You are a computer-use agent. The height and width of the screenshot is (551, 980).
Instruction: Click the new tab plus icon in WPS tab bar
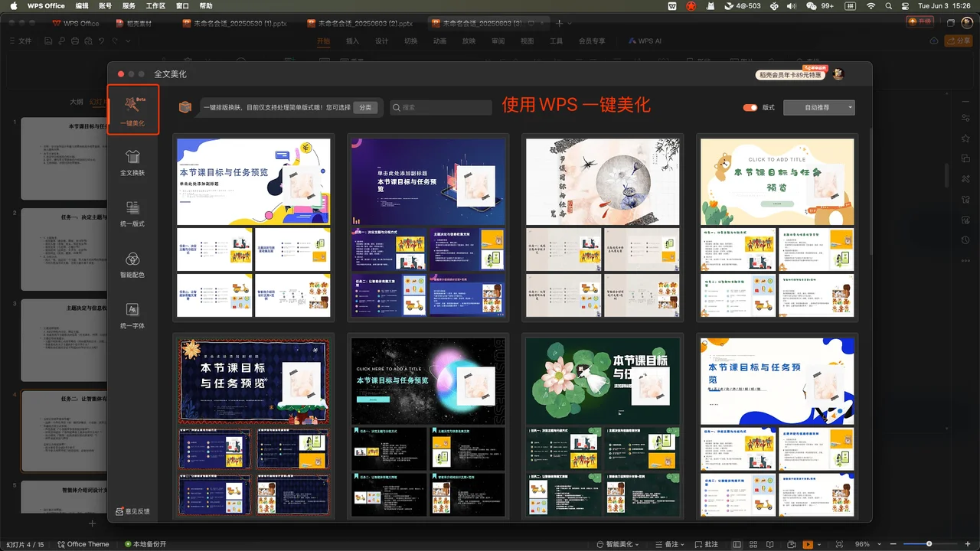pyautogui.click(x=559, y=23)
